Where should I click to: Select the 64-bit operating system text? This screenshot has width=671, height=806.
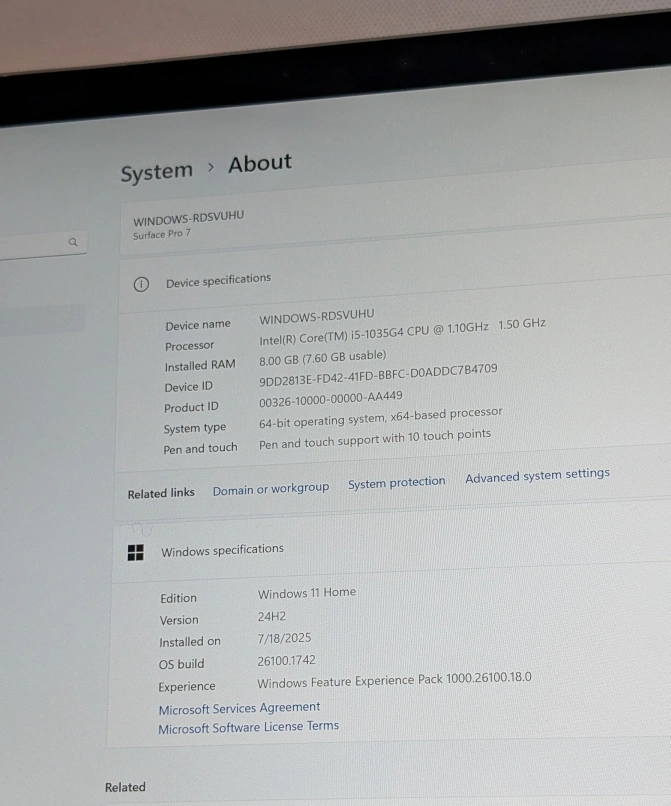point(380,417)
